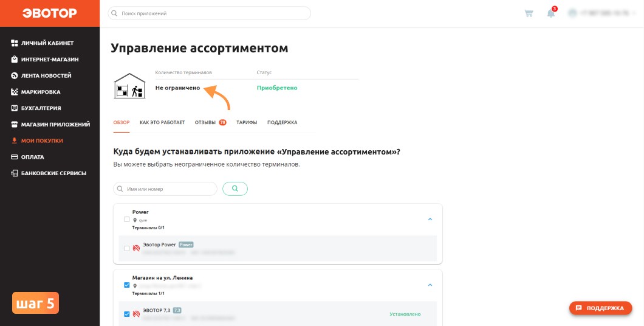Click the Банковские сервисы terminal icon
644x326 pixels.
tap(15, 173)
